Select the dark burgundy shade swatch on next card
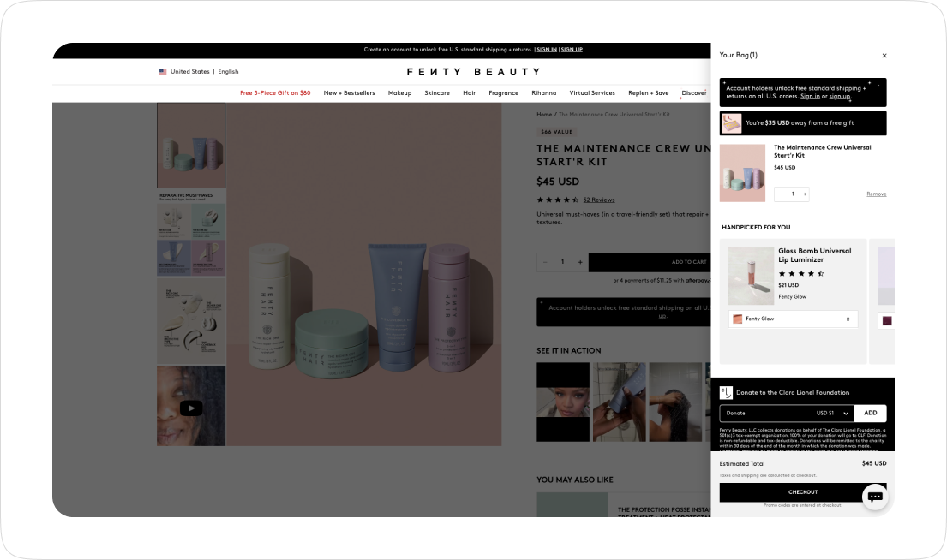This screenshot has height=560, width=947. (887, 321)
